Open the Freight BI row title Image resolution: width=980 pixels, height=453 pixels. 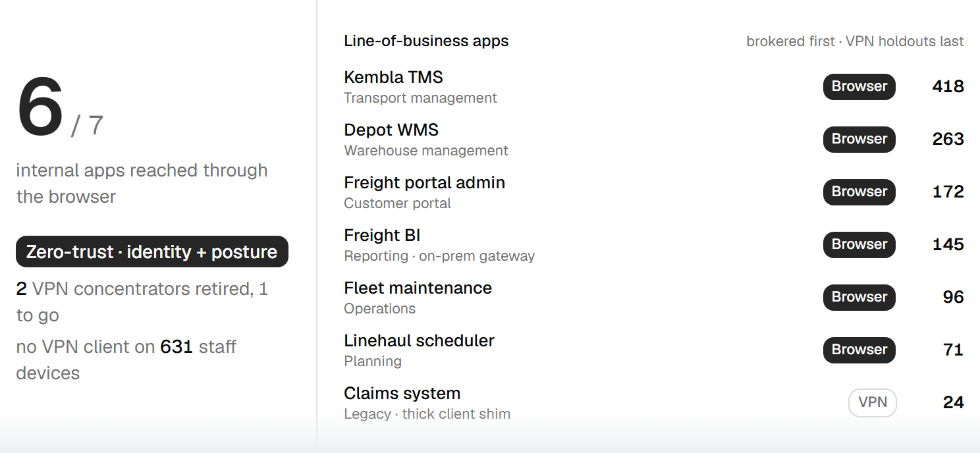(x=382, y=235)
